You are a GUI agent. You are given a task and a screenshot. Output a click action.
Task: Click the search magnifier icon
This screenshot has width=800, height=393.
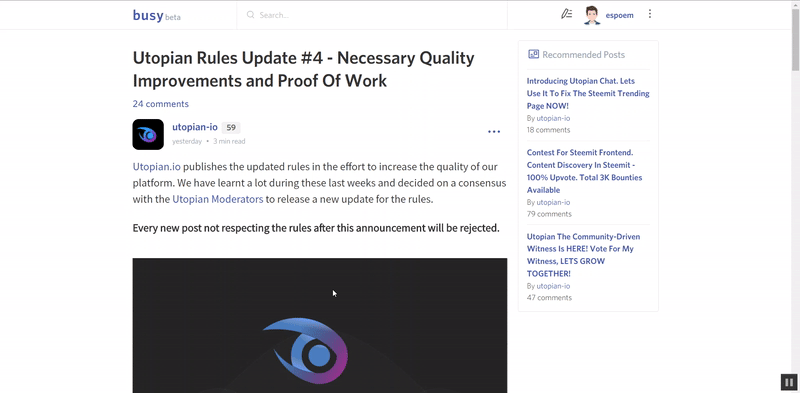tap(251, 15)
